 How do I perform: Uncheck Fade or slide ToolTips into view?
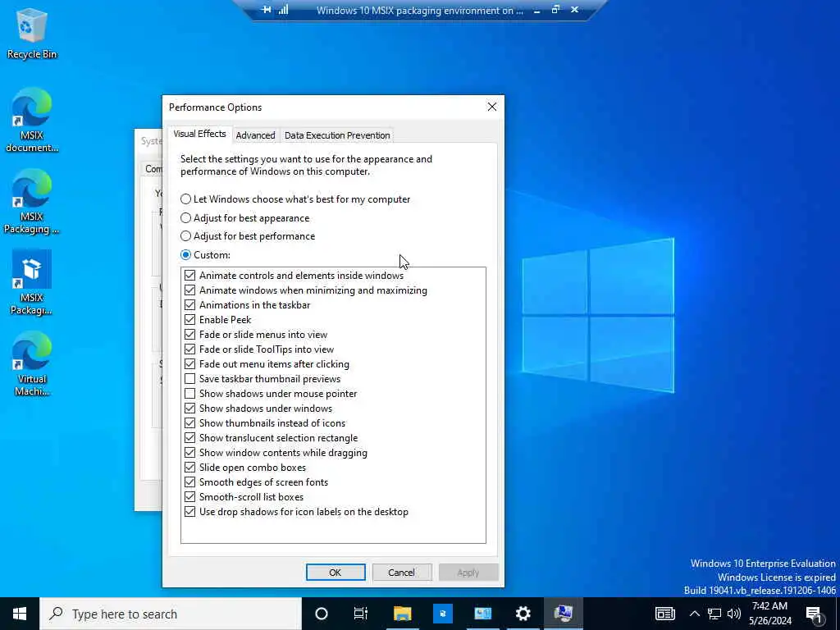click(189, 349)
